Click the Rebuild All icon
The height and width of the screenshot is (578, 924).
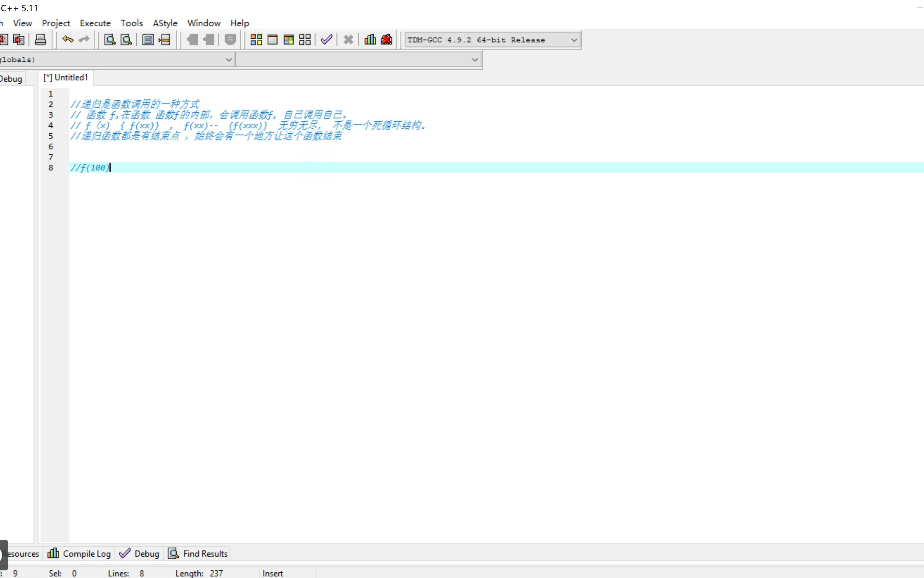305,40
